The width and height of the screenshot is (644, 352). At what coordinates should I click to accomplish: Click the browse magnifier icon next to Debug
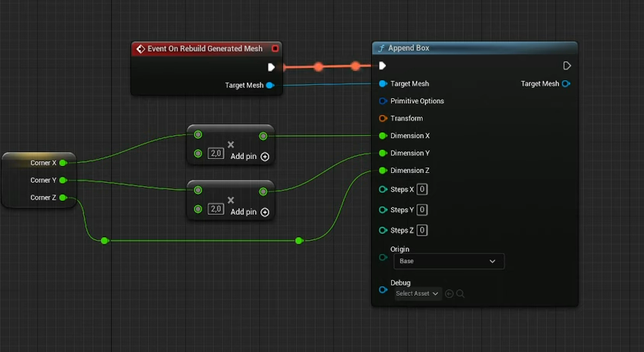click(x=460, y=293)
